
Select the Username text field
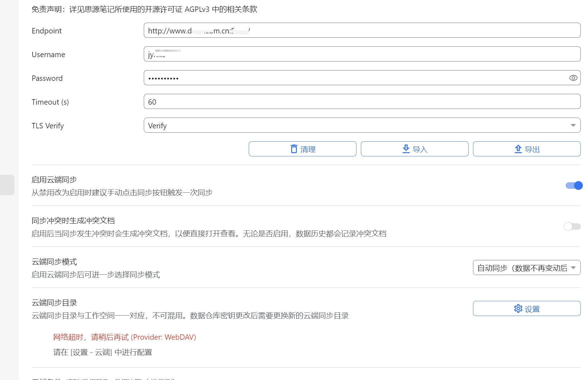point(362,54)
